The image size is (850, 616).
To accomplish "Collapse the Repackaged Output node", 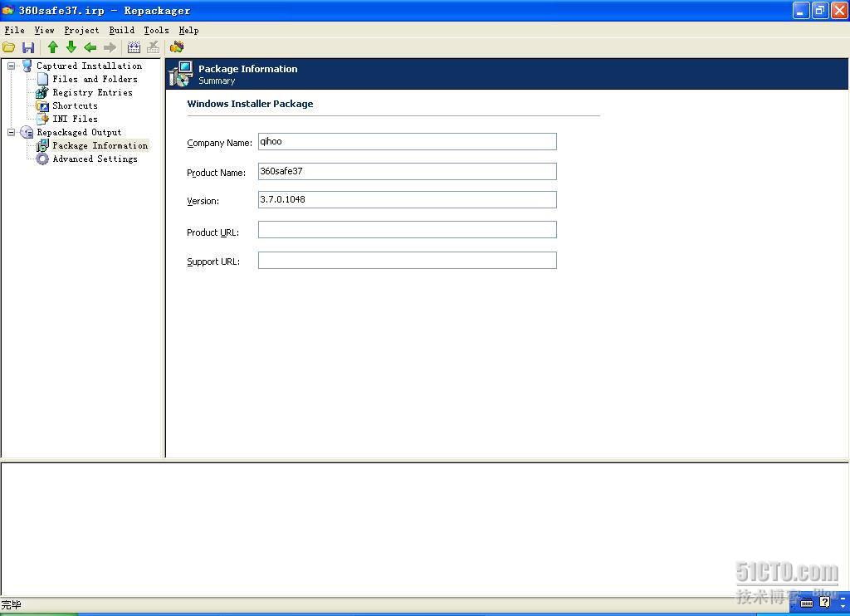I will point(12,132).
